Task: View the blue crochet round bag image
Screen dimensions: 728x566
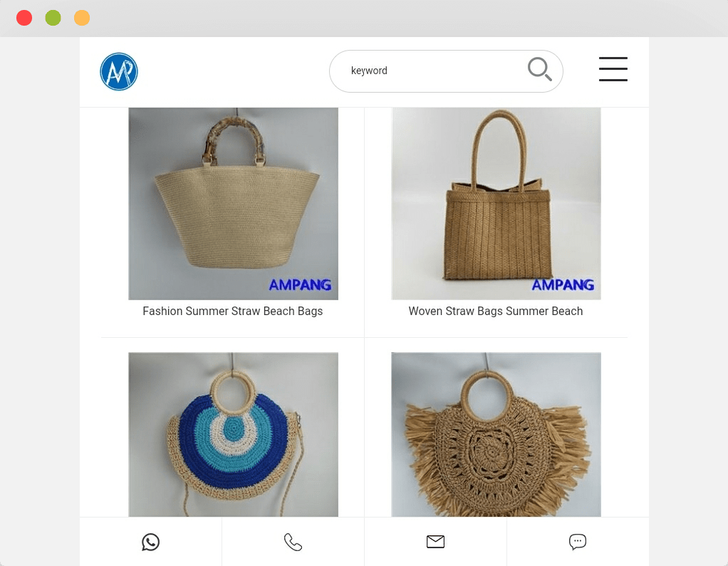Action: click(x=233, y=435)
